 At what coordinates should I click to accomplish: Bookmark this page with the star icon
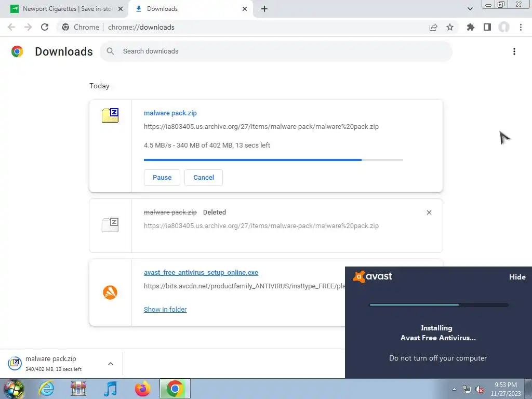[x=450, y=27]
